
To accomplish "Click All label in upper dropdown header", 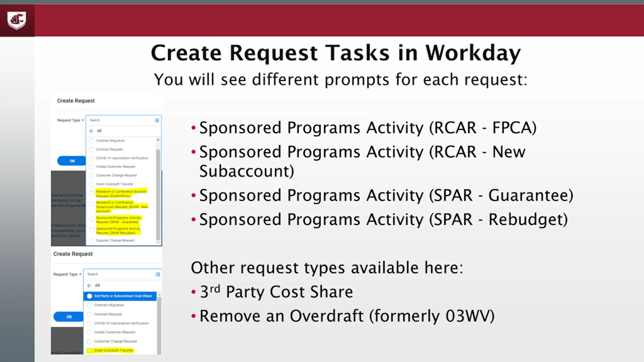I will coord(99,131).
